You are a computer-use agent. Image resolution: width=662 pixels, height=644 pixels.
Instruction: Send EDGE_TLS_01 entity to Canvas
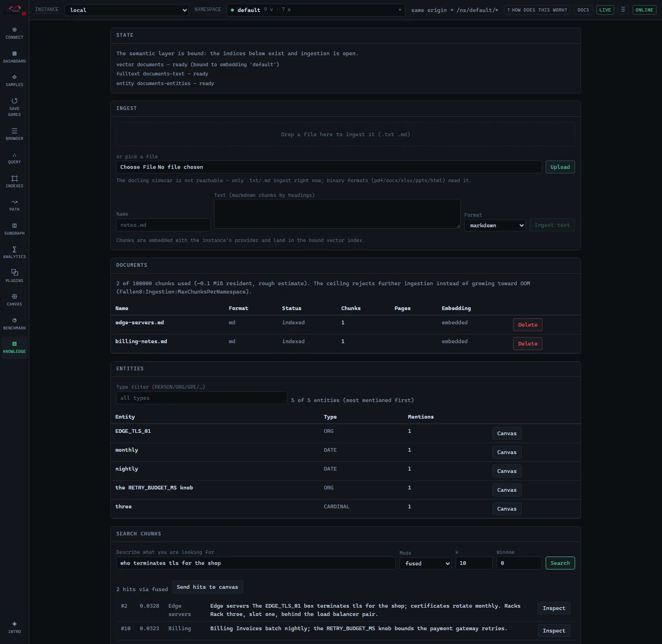(507, 433)
